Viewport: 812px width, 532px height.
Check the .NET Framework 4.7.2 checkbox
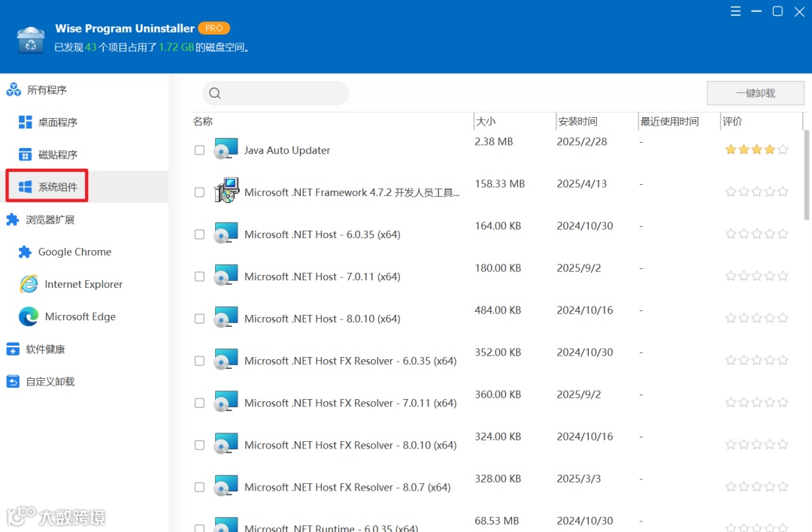click(x=199, y=192)
